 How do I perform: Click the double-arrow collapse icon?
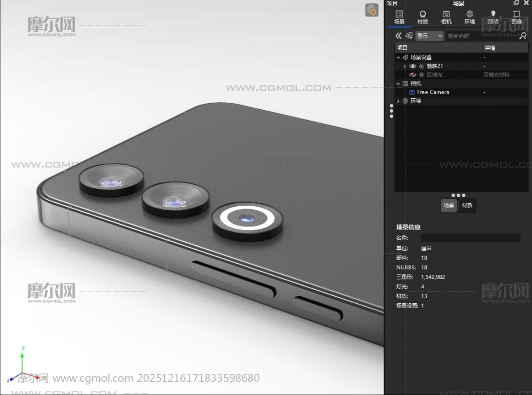pyautogui.click(x=398, y=36)
